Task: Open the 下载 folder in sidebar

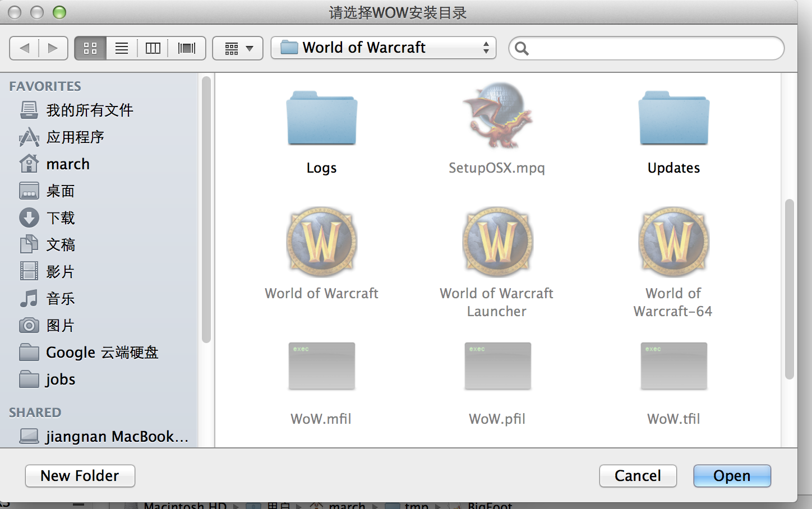Action: [48, 218]
